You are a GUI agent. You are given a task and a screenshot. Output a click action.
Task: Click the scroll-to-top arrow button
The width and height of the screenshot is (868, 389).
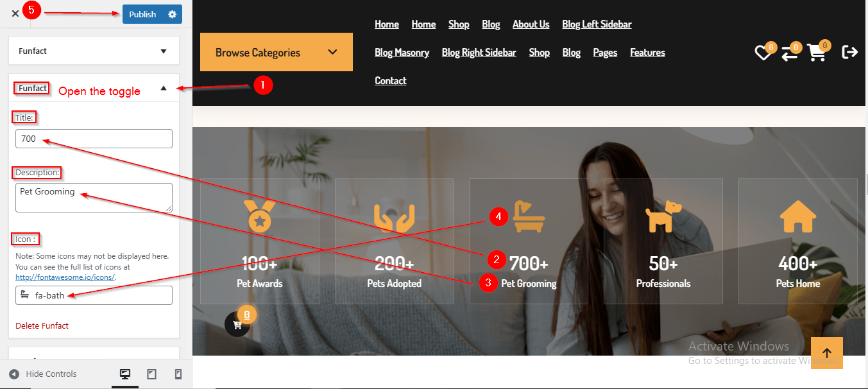coord(826,353)
